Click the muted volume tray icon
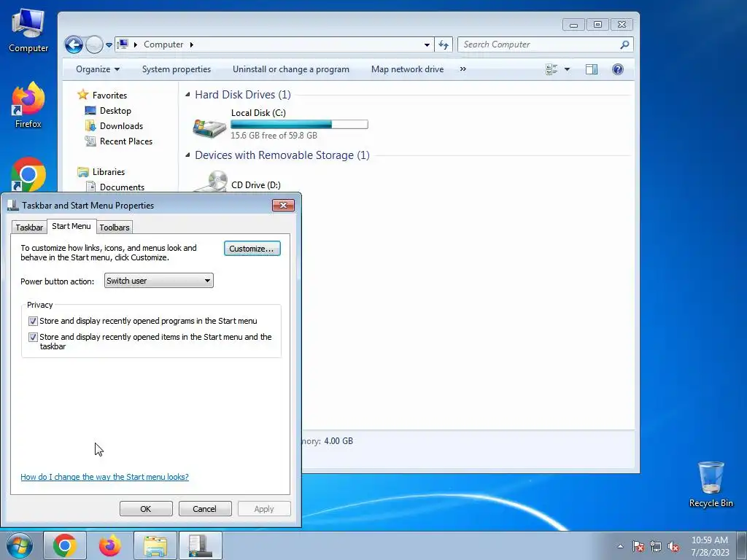Viewport: 747px width, 560px height. tap(673, 546)
